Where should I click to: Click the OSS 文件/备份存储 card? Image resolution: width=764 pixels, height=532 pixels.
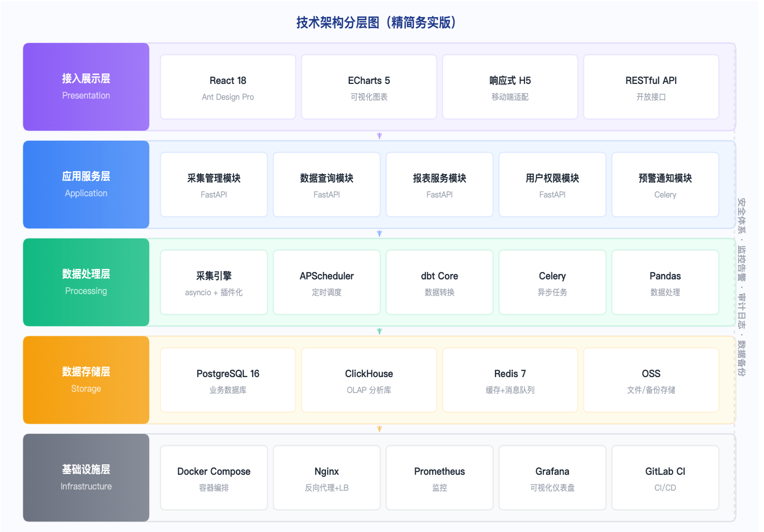[x=651, y=380]
